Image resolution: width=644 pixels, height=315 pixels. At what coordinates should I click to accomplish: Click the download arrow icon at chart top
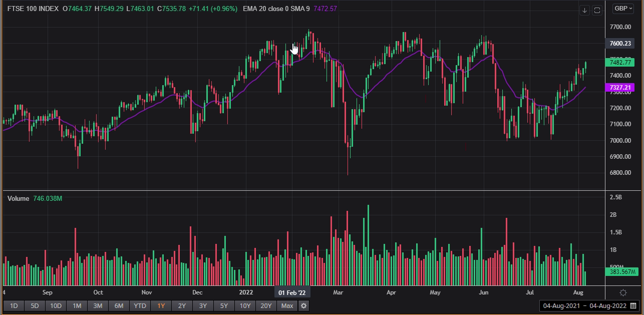pos(584,11)
